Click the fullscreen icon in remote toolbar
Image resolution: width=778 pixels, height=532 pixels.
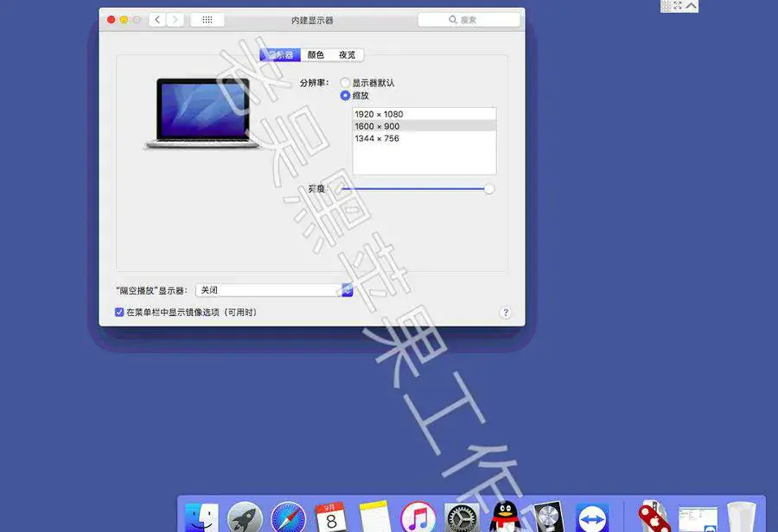pos(678,5)
